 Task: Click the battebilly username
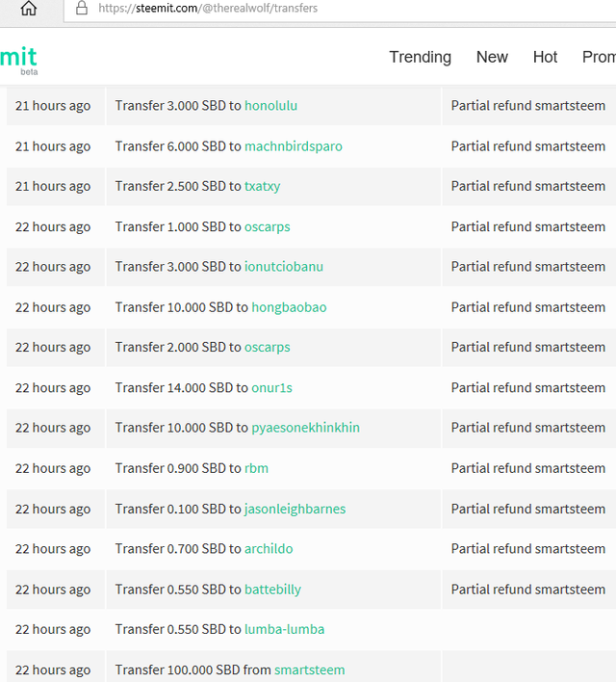click(x=272, y=590)
